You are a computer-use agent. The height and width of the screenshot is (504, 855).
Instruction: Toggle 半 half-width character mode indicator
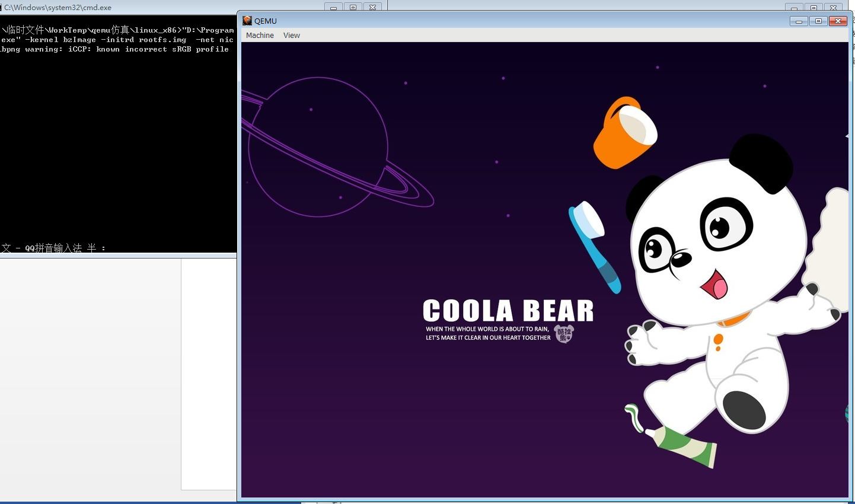(x=90, y=248)
